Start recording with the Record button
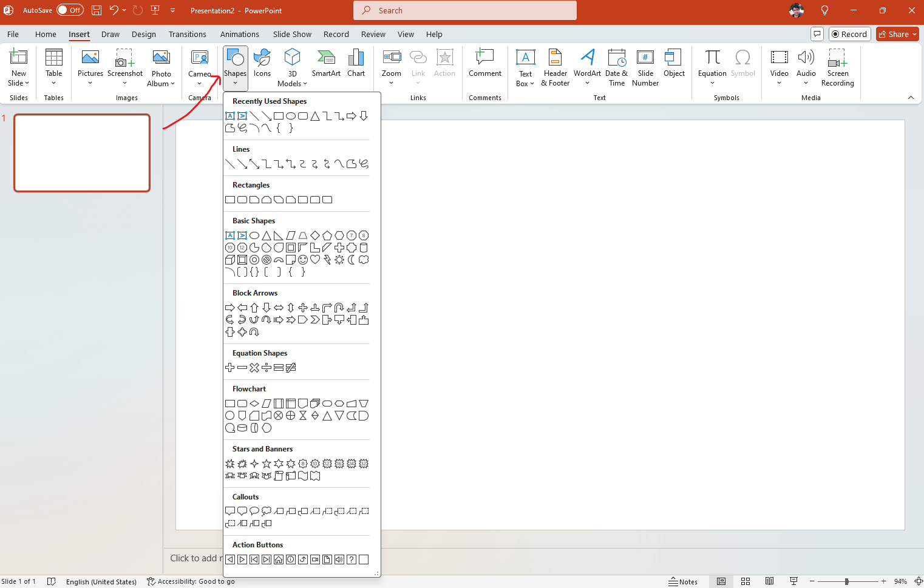 tap(849, 33)
